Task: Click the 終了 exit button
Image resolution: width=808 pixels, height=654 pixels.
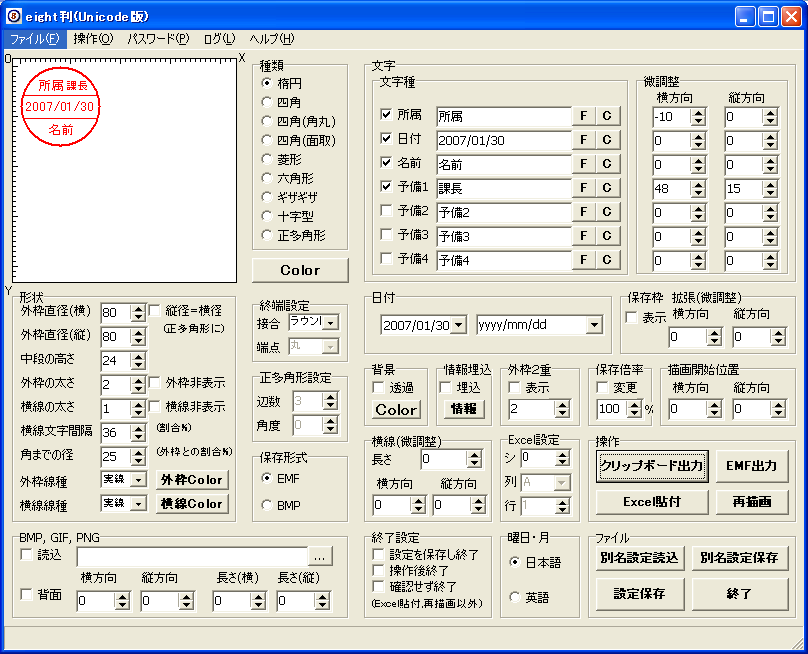Action: pyautogui.click(x=739, y=594)
